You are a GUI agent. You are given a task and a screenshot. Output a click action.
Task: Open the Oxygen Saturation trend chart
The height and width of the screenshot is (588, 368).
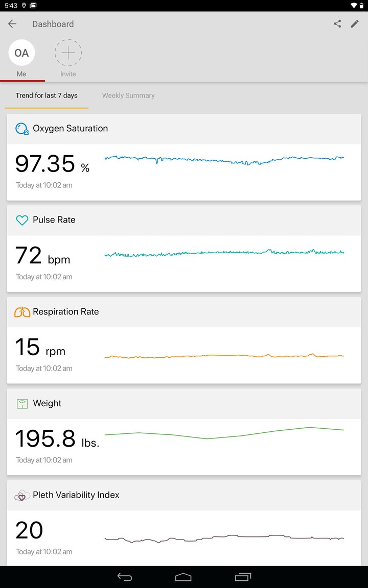point(224,160)
